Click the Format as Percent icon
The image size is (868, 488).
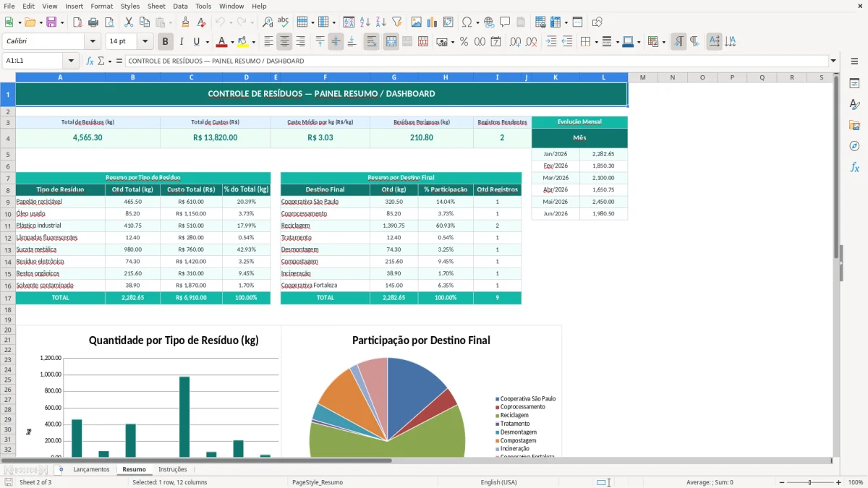464,42
